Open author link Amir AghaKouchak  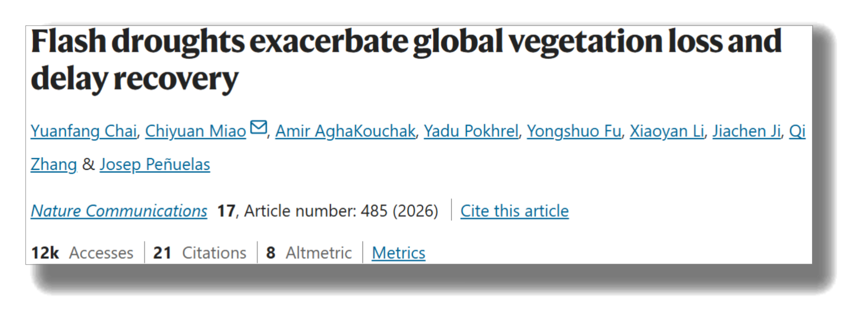click(345, 131)
